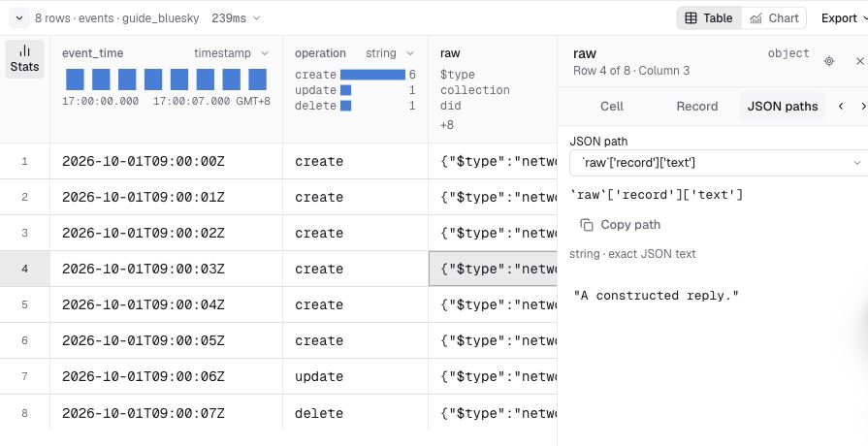The width and height of the screenshot is (868, 446).
Task: Click the Table grid icon
Action: pos(691,18)
